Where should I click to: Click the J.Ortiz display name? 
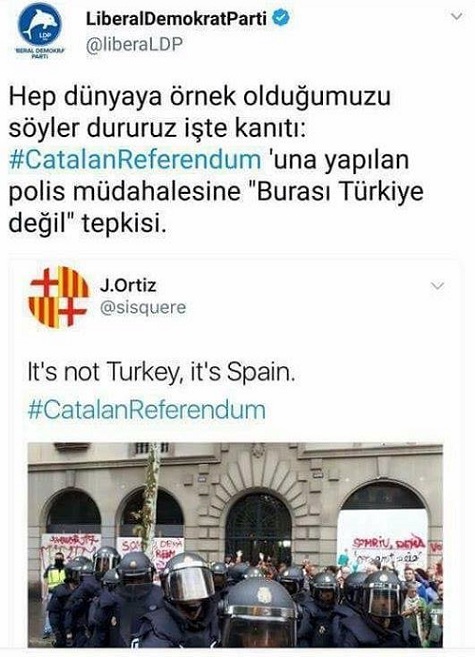[128, 285]
